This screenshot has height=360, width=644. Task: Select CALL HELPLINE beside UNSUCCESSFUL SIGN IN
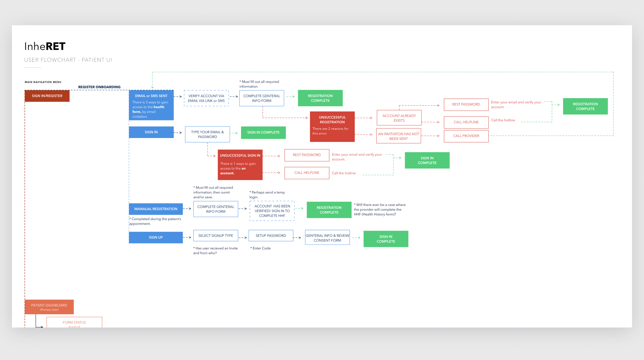point(307,173)
